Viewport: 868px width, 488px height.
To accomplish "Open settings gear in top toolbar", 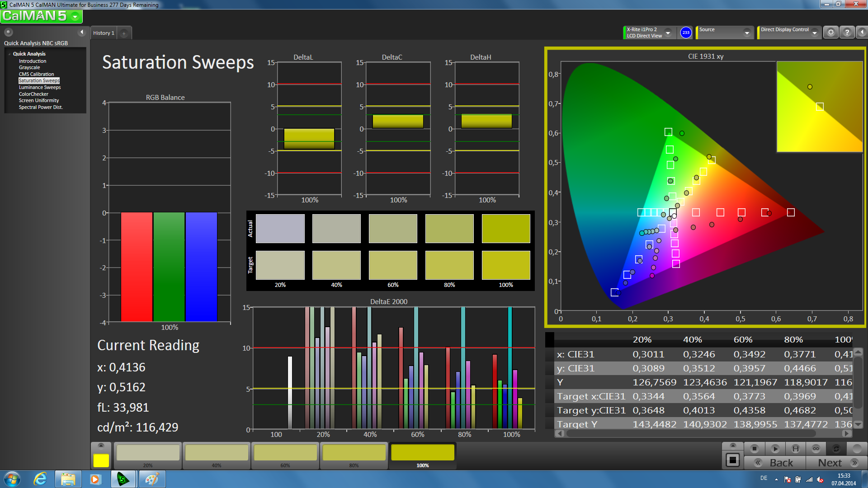I will (x=831, y=33).
